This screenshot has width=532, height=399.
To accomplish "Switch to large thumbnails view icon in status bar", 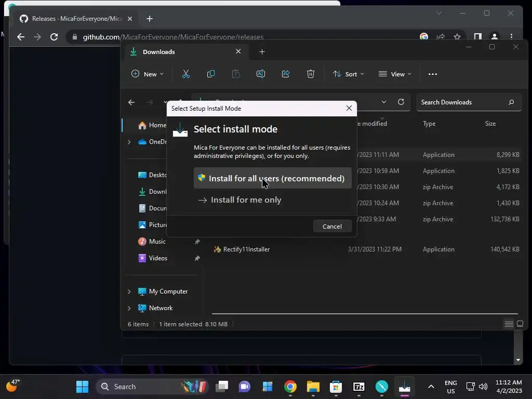I will 520,324.
